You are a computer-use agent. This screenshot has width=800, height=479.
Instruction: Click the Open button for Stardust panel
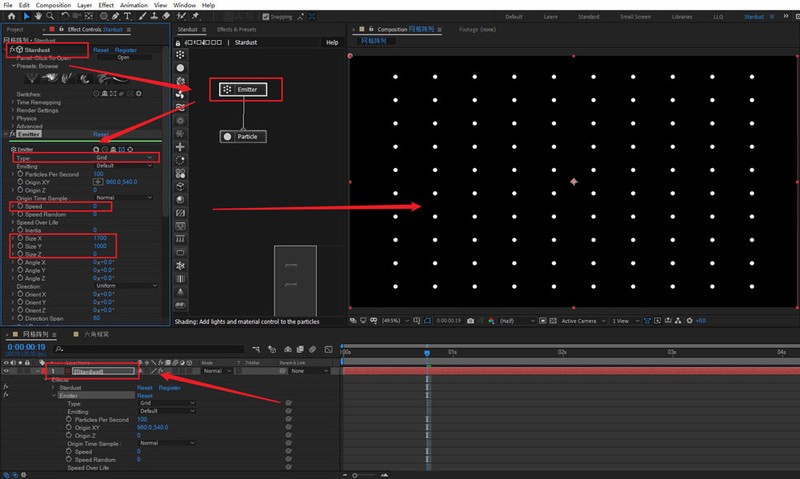pos(123,57)
